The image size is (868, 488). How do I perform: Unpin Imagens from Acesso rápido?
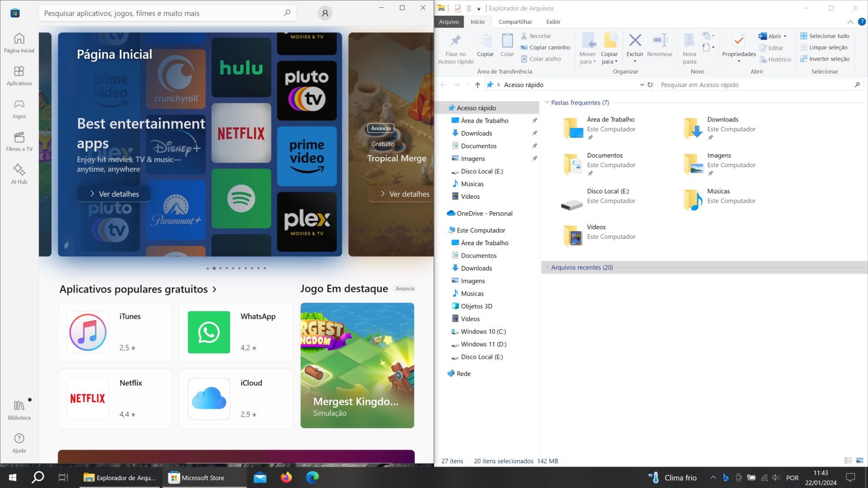pos(534,158)
